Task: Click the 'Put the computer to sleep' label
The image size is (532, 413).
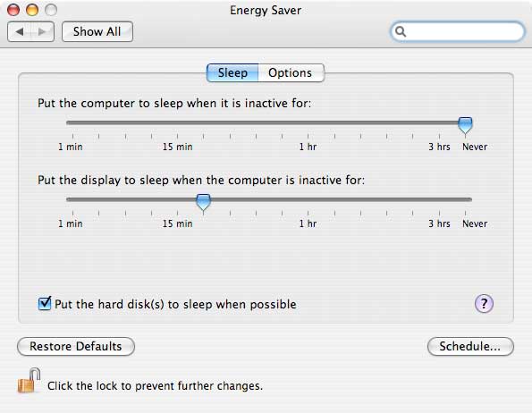Action: click(x=174, y=103)
